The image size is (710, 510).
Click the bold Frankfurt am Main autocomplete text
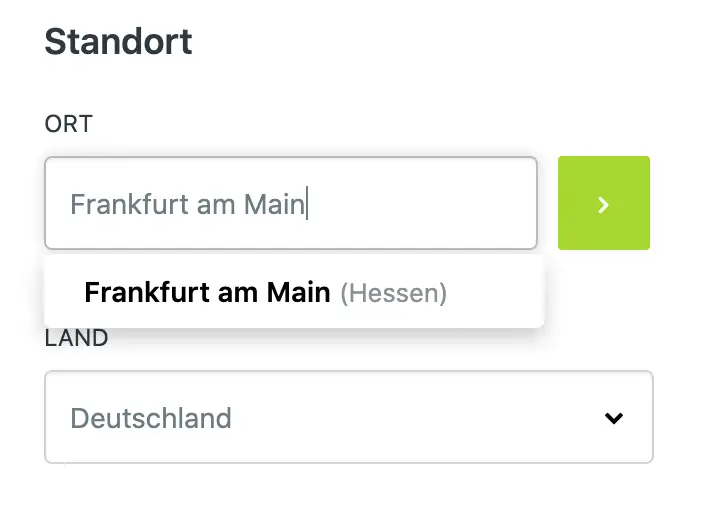point(207,292)
